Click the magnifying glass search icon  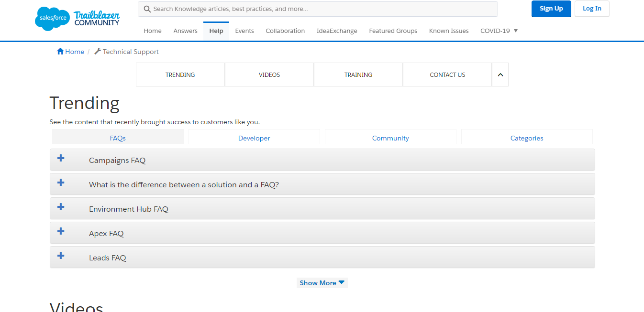[147, 9]
